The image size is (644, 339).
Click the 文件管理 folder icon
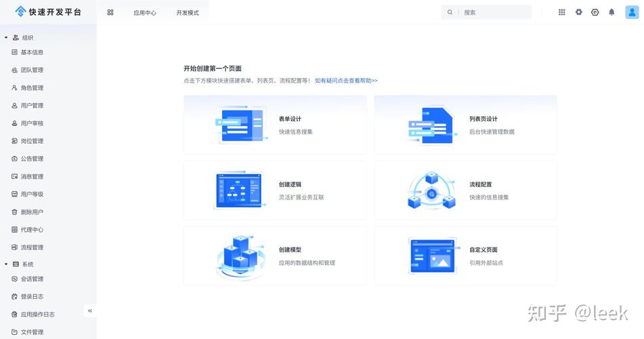[14, 332]
